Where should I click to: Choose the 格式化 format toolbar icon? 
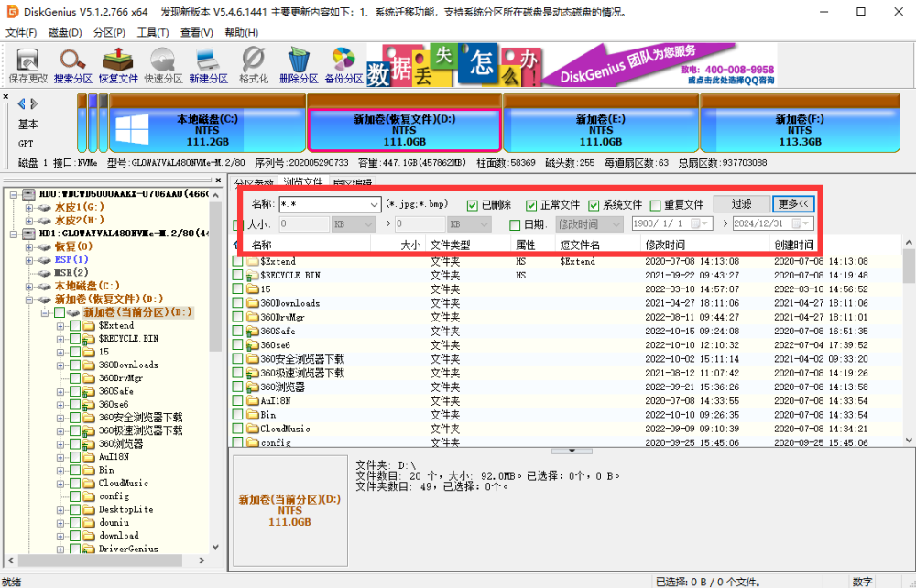(x=254, y=65)
